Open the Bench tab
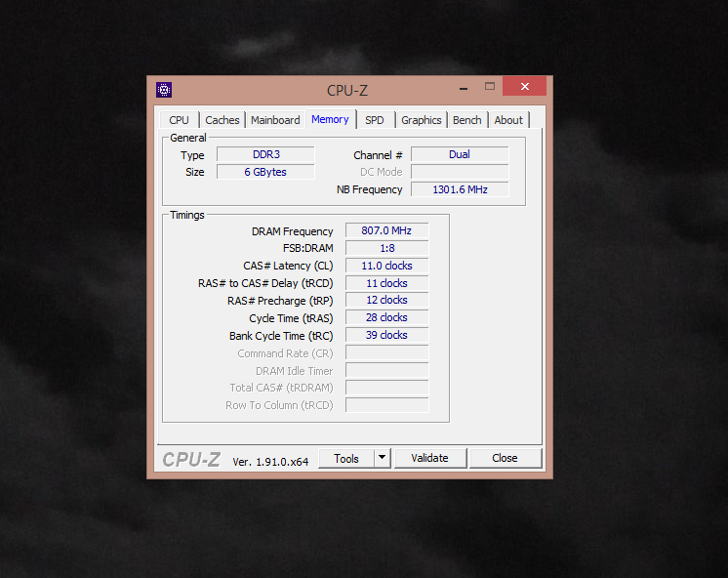 pyautogui.click(x=467, y=120)
